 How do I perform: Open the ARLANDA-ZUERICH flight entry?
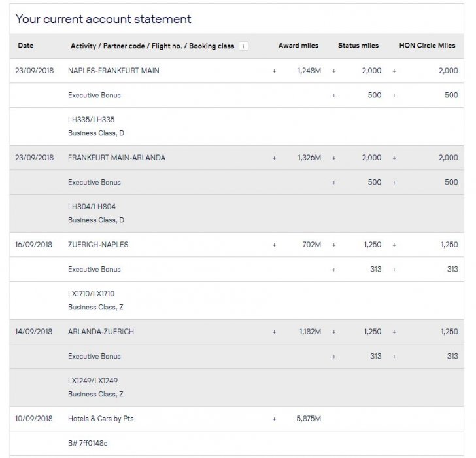pyautogui.click(x=101, y=332)
